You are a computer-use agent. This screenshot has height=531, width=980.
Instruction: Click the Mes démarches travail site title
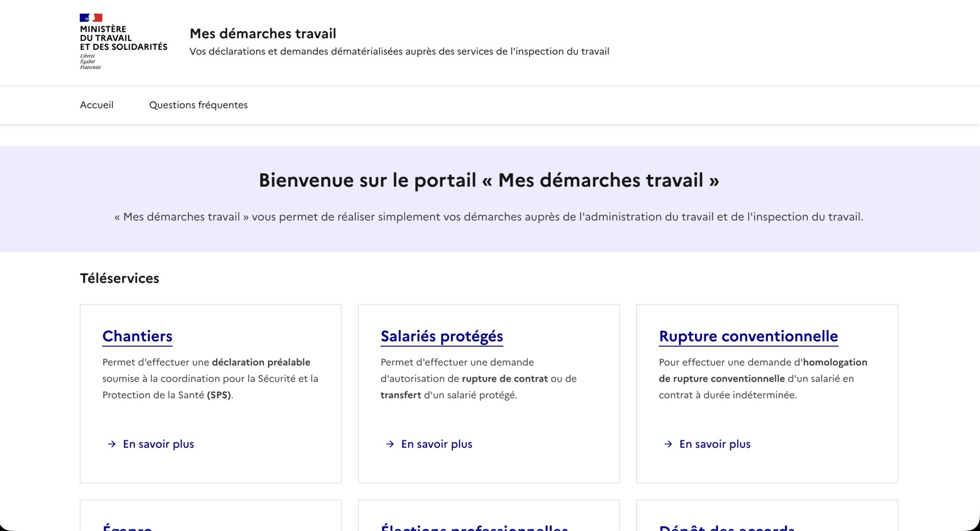(263, 34)
